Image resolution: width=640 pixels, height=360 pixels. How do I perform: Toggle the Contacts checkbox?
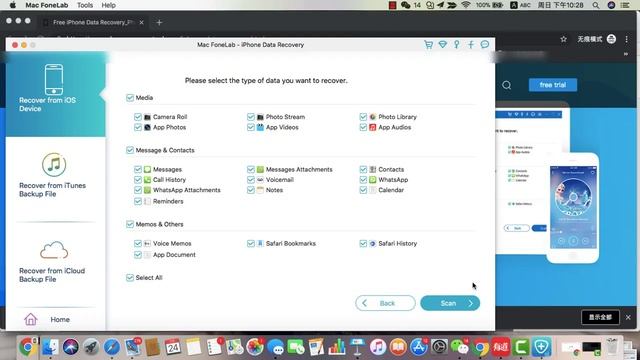click(363, 169)
